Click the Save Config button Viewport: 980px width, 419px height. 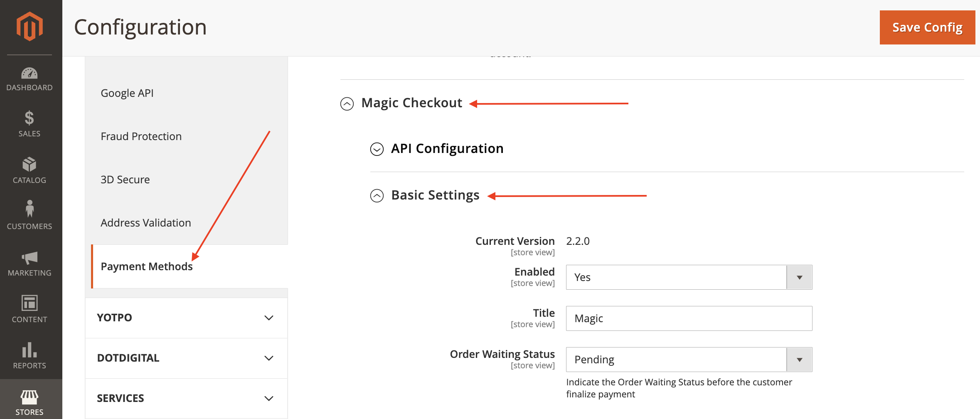[927, 27]
